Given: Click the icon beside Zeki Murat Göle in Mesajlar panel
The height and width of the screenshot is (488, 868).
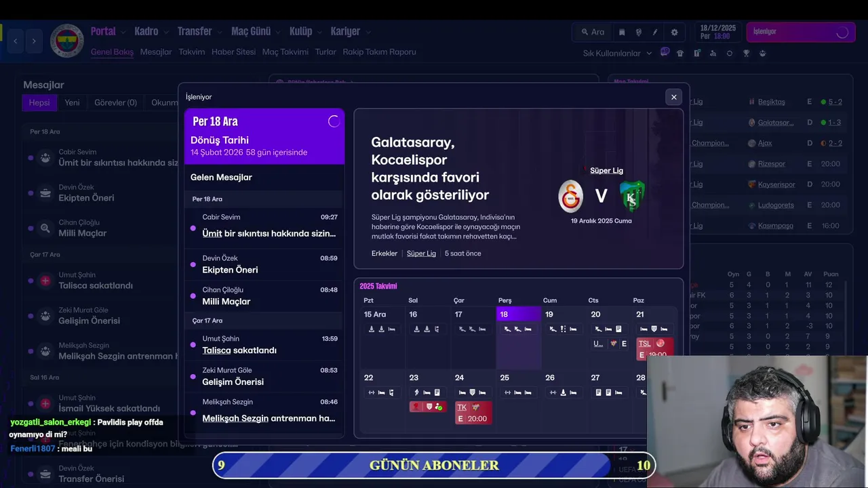Looking at the screenshot, I should pyautogui.click(x=45, y=316).
